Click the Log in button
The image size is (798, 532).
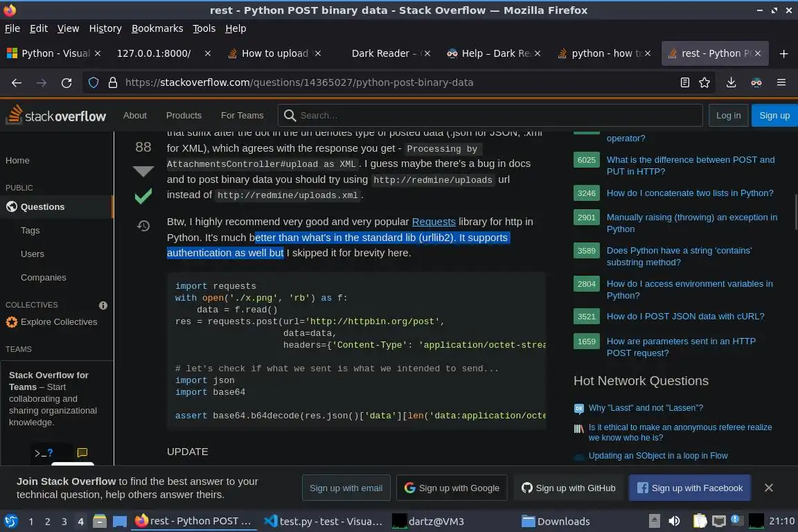(728, 116)
